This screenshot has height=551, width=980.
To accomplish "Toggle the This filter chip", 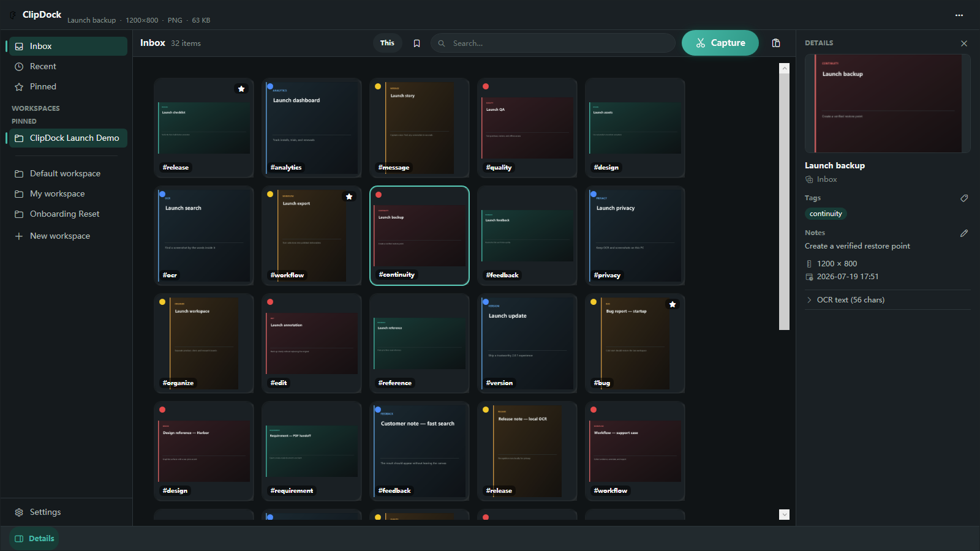I will point(387,43).
